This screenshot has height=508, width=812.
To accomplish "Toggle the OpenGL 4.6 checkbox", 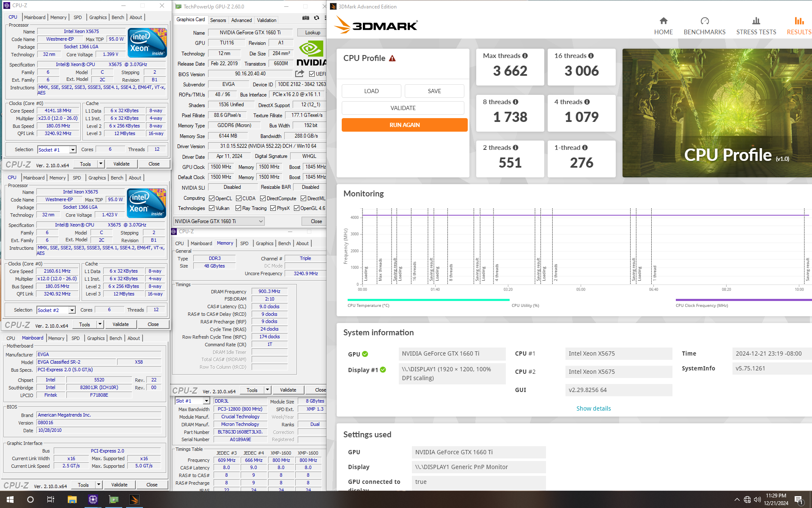I will tap(297, 208).
